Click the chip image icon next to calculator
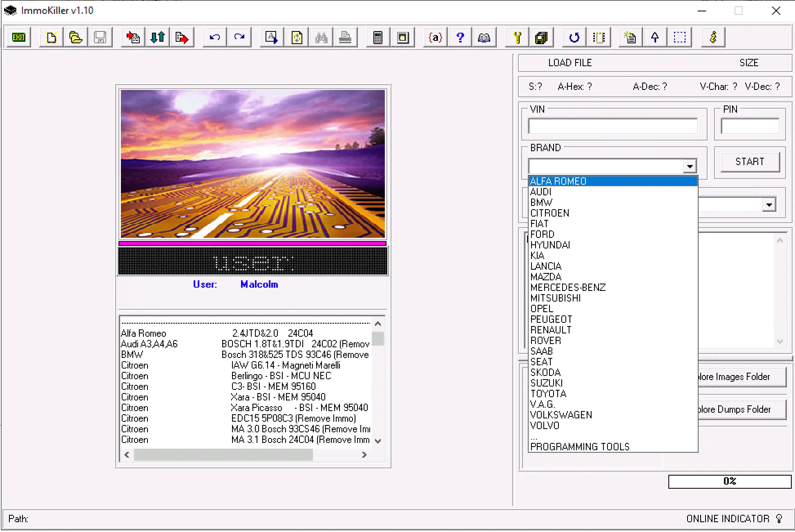Image resolution: width=795 pixels, height=532 pixels. point(403,38)
